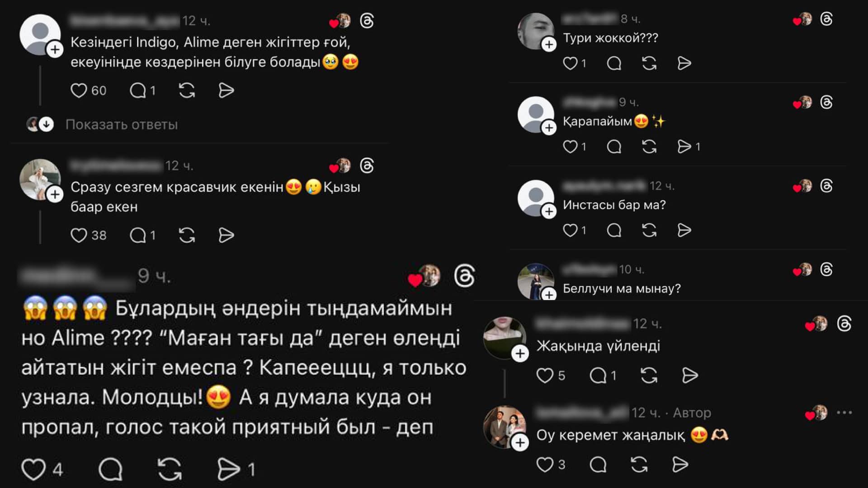
Task: Like the 'Бұлардың әндерін' large comment
Action: tap(34, 469)
